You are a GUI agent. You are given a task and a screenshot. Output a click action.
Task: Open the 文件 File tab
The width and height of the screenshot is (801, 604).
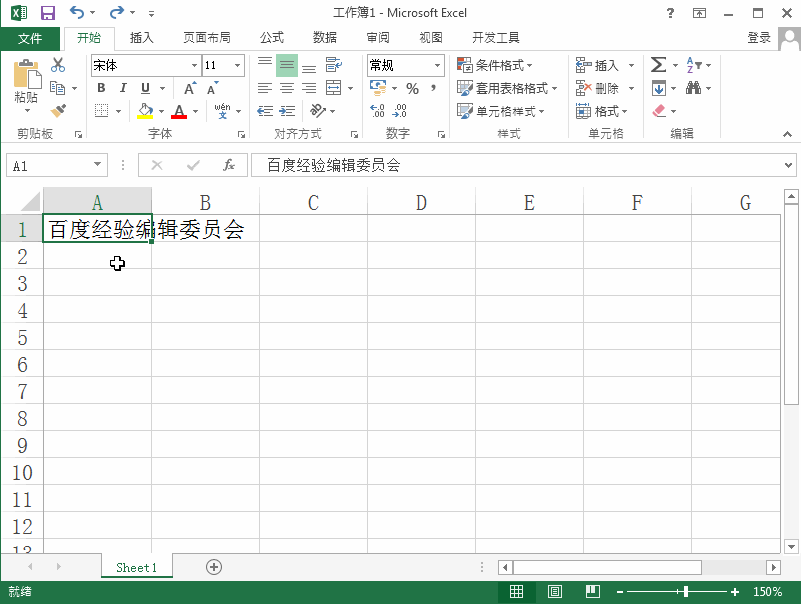[30, 38]
